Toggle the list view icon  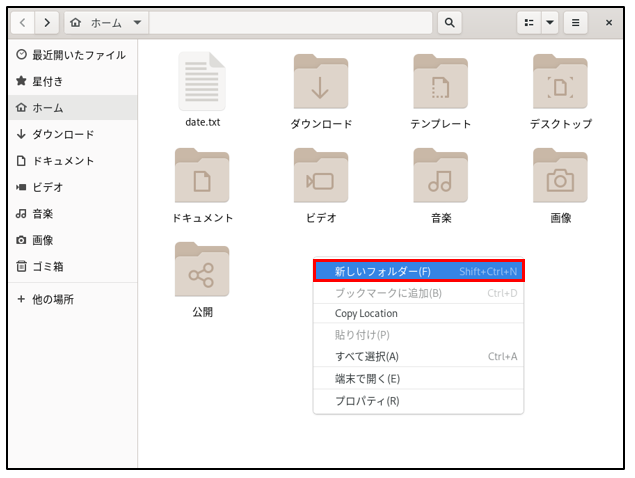point(529,22)
